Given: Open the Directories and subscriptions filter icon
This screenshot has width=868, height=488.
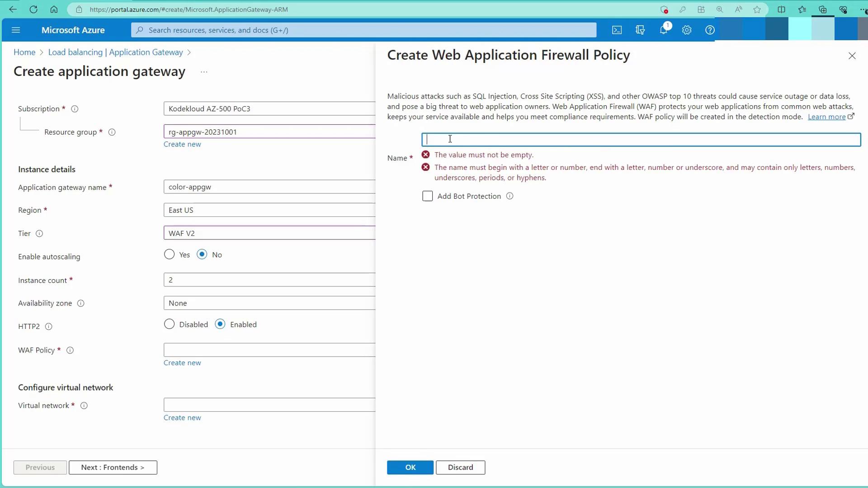Looking at the screenshot, I should click(x=640, y=30).
